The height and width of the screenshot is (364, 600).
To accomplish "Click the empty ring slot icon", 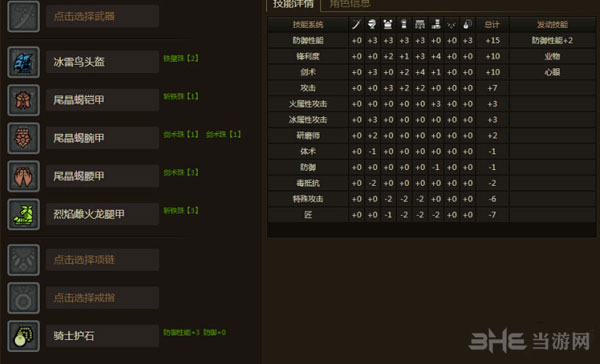I will (x=23, y=298).
